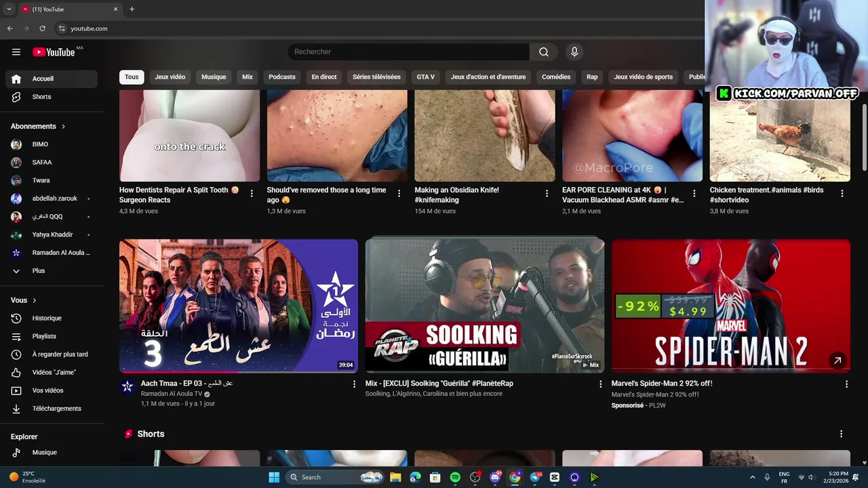Open external link arrow on Spider-Man ad

pyautogui.click(x=837, y=361)
